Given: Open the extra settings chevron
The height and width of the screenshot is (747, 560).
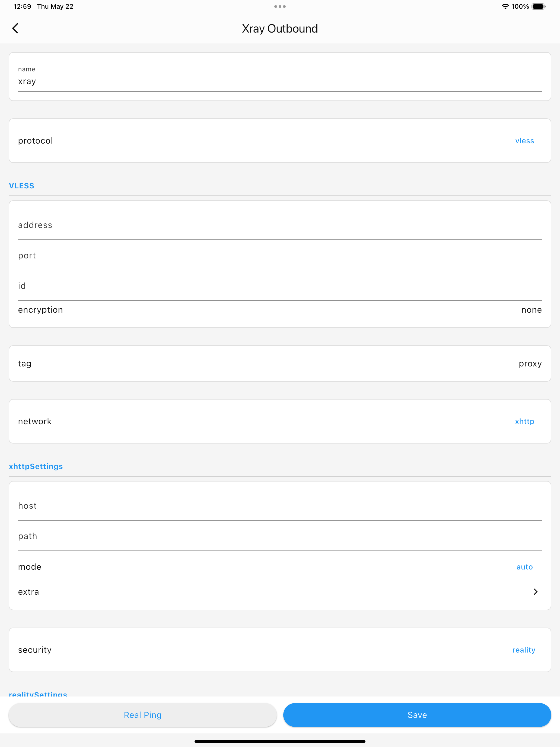Looking at the screenshot, I should pos(535,592).
